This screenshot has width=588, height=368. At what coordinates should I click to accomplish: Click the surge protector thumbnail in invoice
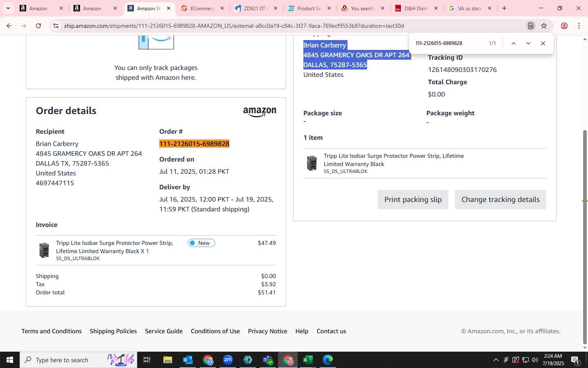pyautogui.click(x=44, y=250)
